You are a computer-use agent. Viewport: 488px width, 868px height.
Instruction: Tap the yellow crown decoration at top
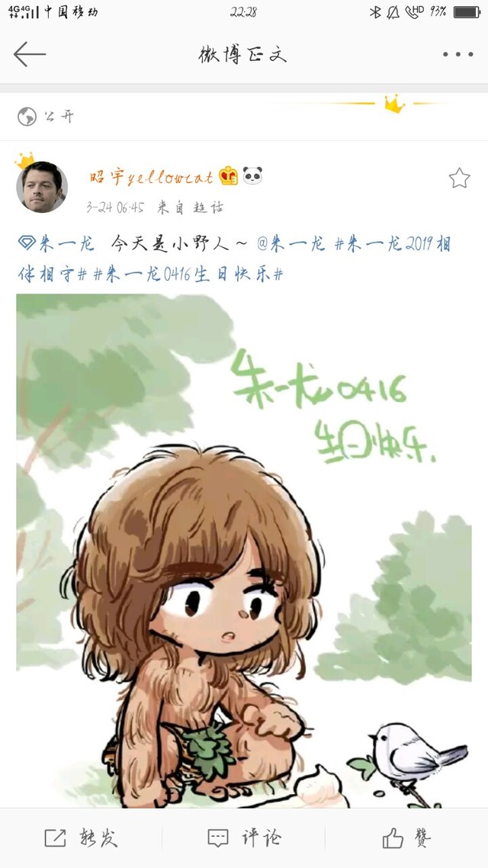[x=394, y=104]
